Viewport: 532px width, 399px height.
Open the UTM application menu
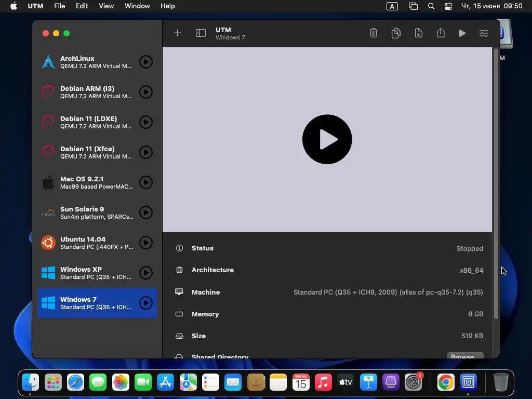(35, 6)
